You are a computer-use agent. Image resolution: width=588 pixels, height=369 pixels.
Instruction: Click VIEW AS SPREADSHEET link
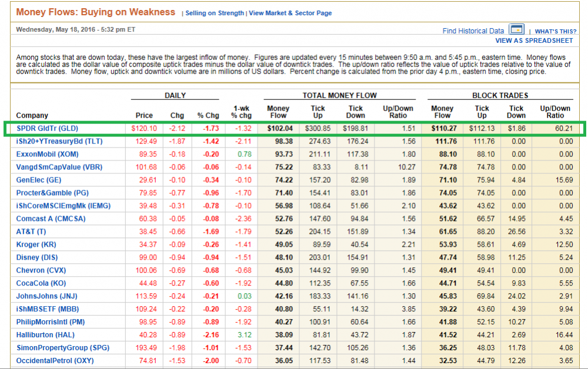pyautogui.click(x=533, y=41)
